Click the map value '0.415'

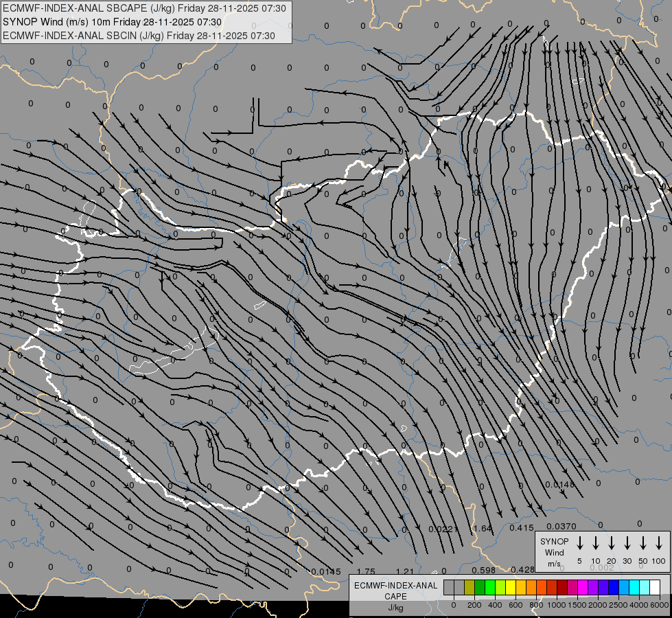522,528
